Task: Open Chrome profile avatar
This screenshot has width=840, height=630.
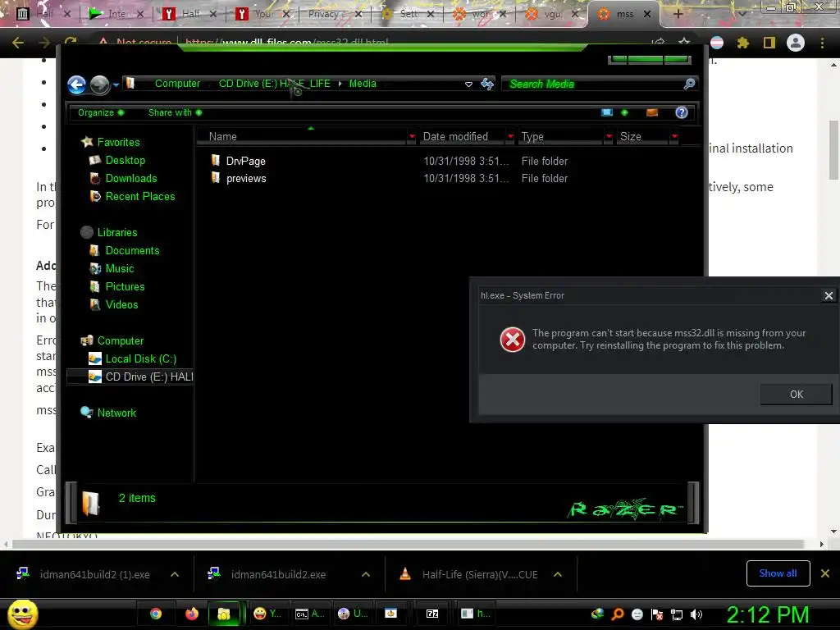Action: pos(796,43)
